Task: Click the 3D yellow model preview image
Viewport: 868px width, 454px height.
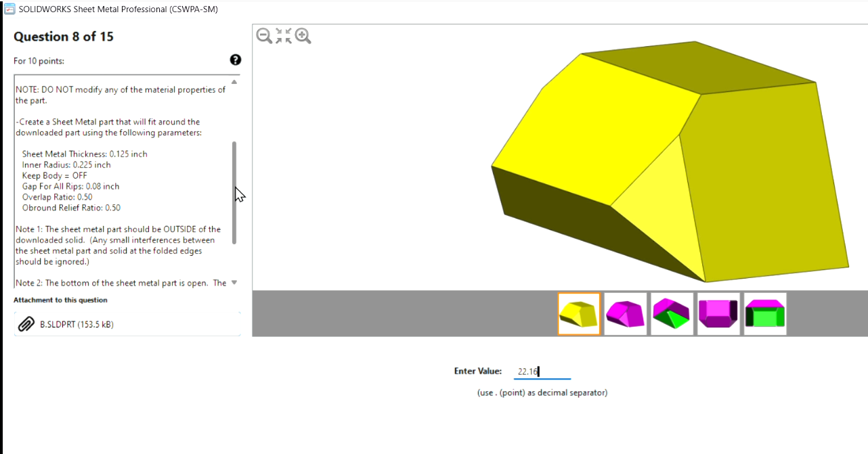Action: [x=670, y=162]
